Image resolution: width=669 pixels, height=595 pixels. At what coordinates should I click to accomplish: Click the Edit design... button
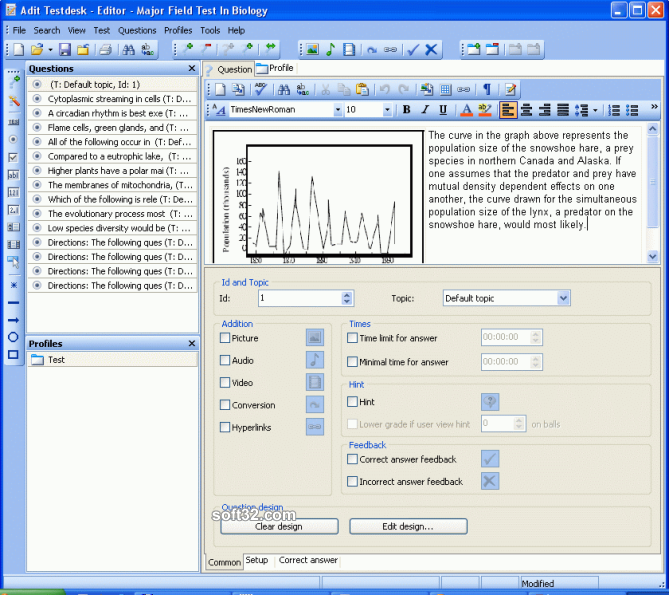click(408, 526)
